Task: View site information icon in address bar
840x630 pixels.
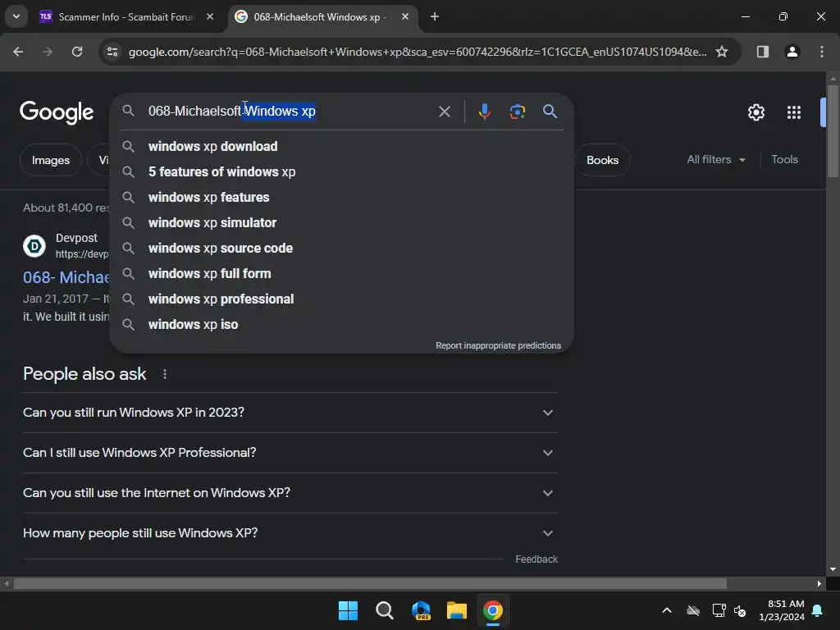Action: coord(112,52)
